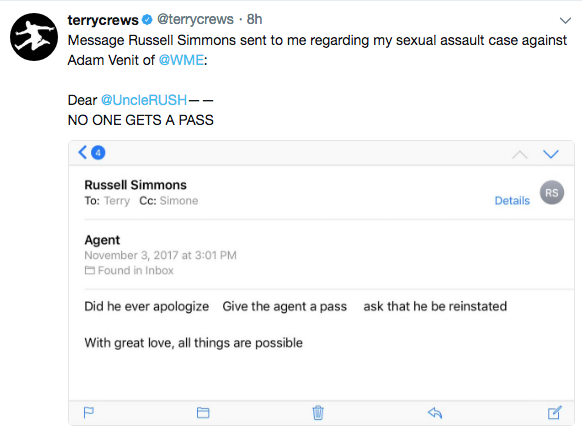582x430 pixels.
Task: Click the back chevron in mail header
Action: [x=83, y=152]
